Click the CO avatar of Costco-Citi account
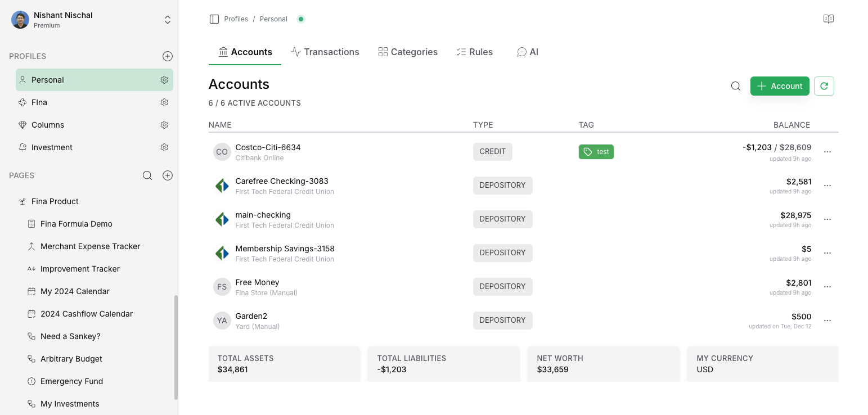This screenshot has width=868, height=415. point(222,152)
